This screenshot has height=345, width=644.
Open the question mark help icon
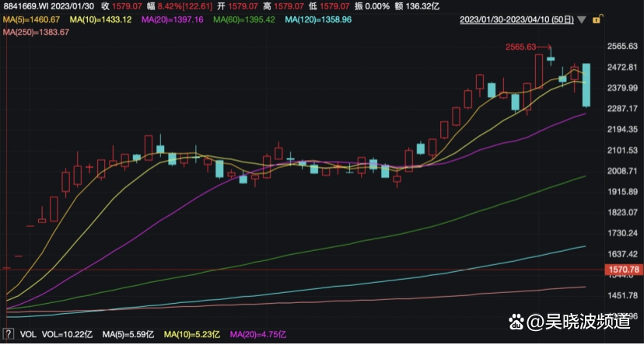9,334
